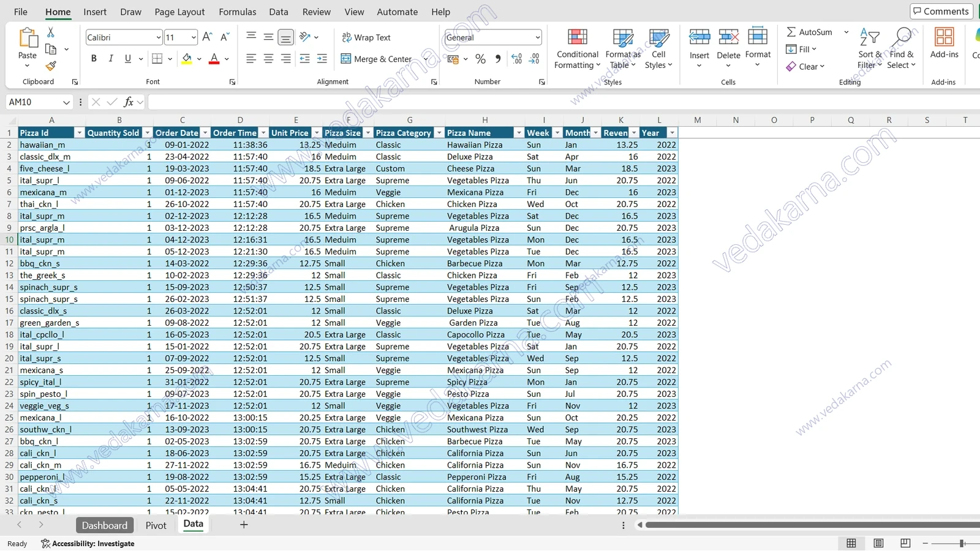Click the Delete cells icon
Viewport: 980px width, 551px height.
click(x=728, y=37)
